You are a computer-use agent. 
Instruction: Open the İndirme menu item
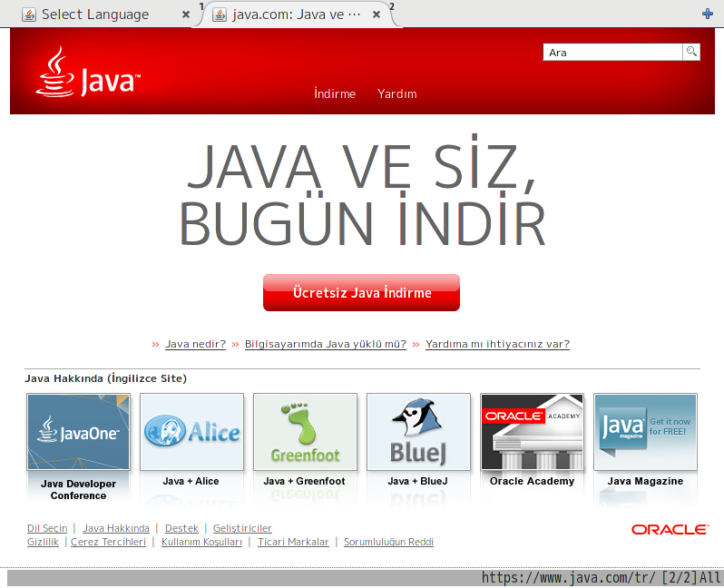click(335, 93)
